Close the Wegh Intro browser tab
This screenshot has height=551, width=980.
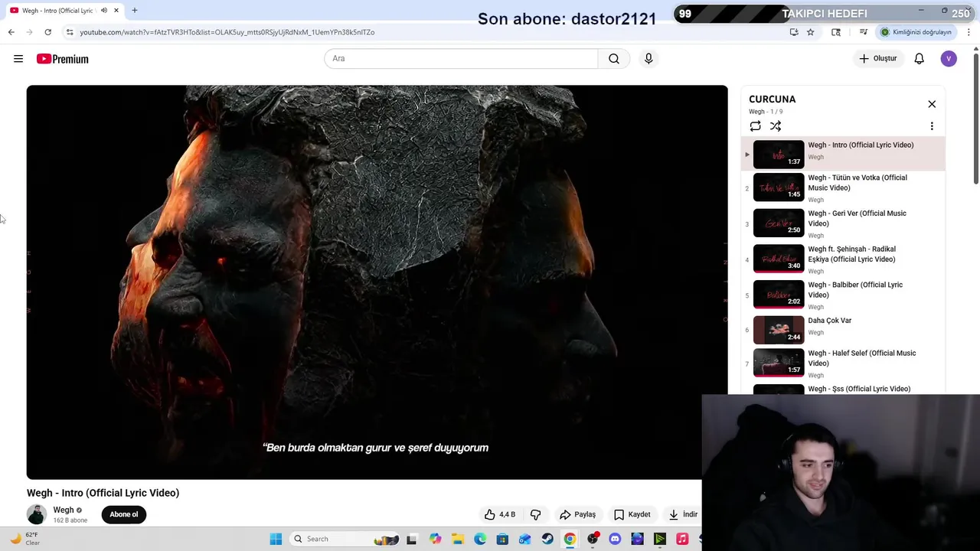[x=116, y=11]
